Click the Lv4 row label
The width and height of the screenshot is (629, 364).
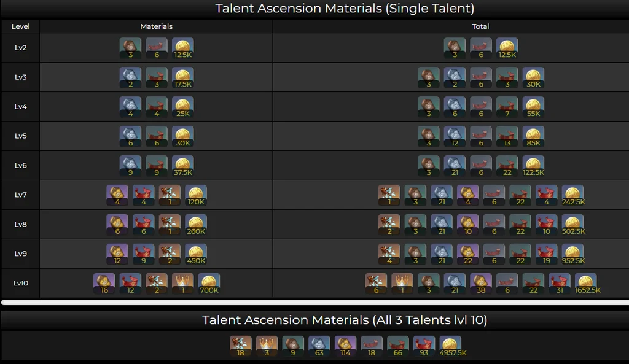[x=20, y=107]
